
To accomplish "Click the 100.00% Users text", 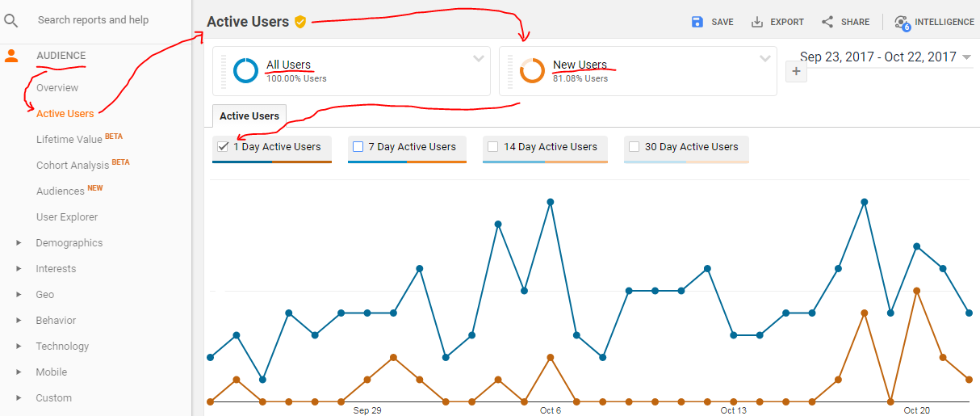I will click(x=296, y=78).
